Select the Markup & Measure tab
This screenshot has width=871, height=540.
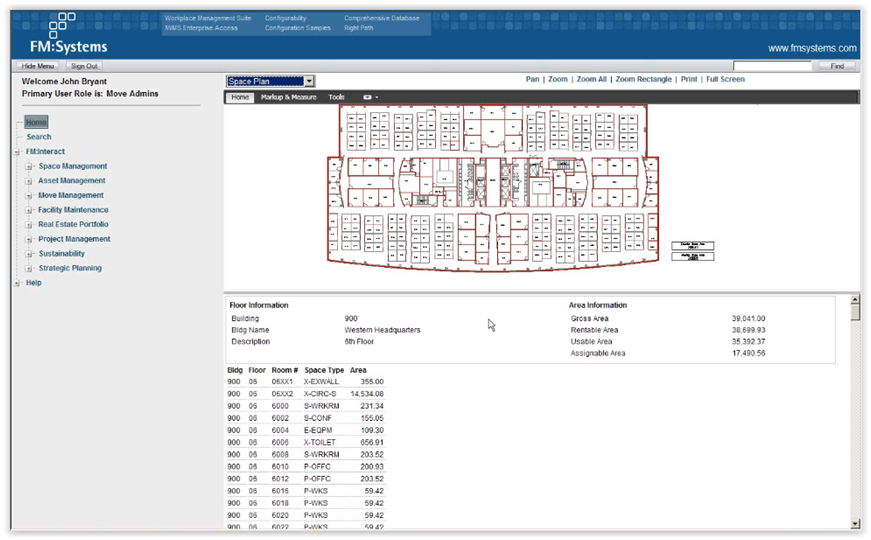tap(288, 97)
